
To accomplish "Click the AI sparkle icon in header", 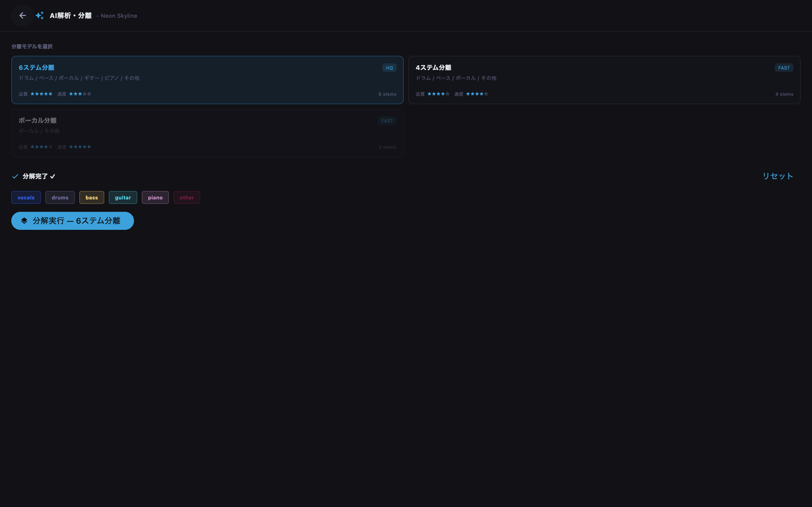I will click(x=39, y=15).
